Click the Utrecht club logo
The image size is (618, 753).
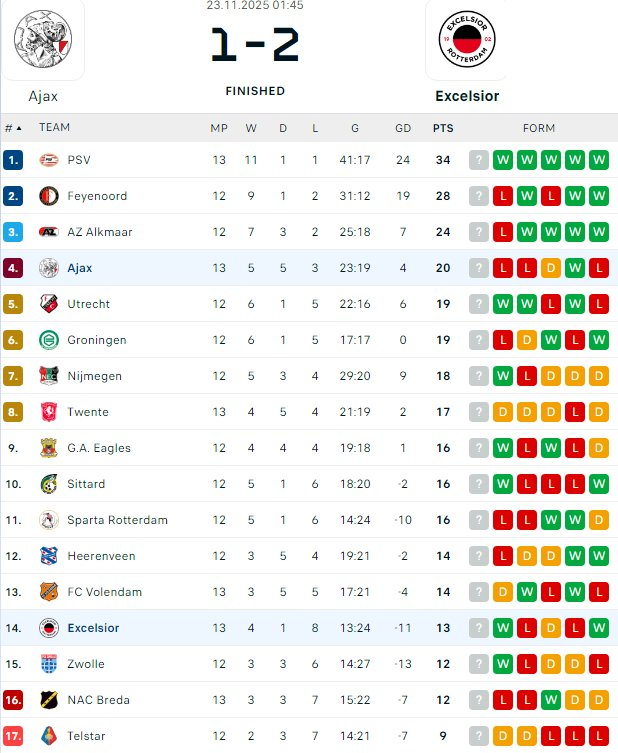point(49,304)
